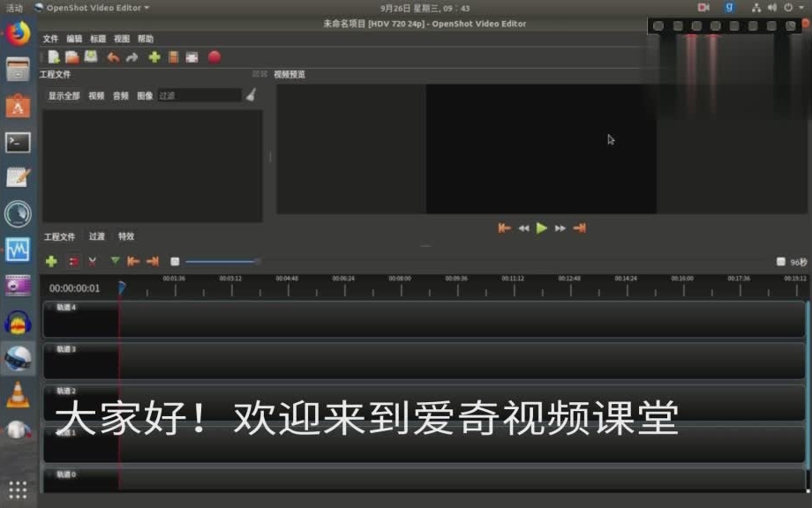Rewind the video preview

524,228
